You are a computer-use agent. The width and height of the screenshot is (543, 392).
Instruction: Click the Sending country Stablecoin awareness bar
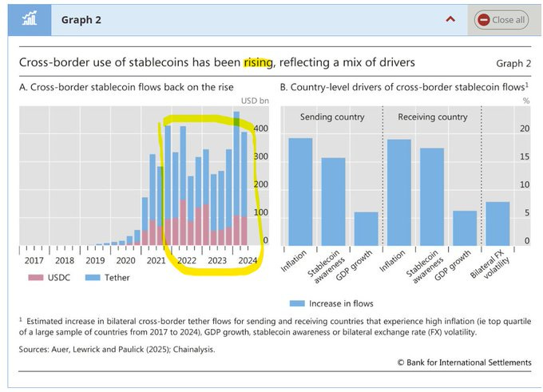pos(333,201)
